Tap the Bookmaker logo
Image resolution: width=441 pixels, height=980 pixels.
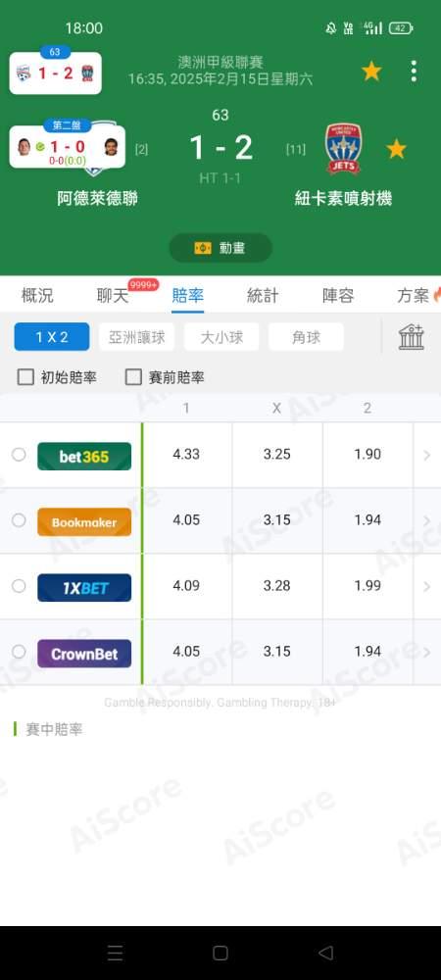[84, 522]
